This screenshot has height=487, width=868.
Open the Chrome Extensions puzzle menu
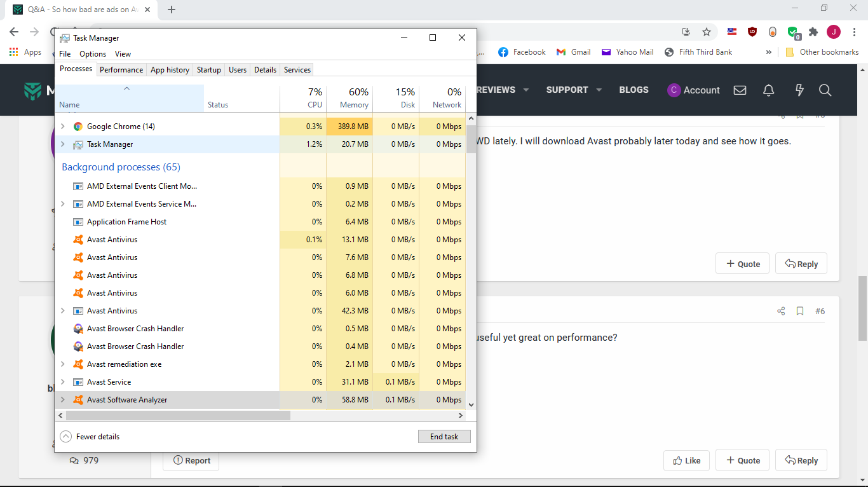813,32
